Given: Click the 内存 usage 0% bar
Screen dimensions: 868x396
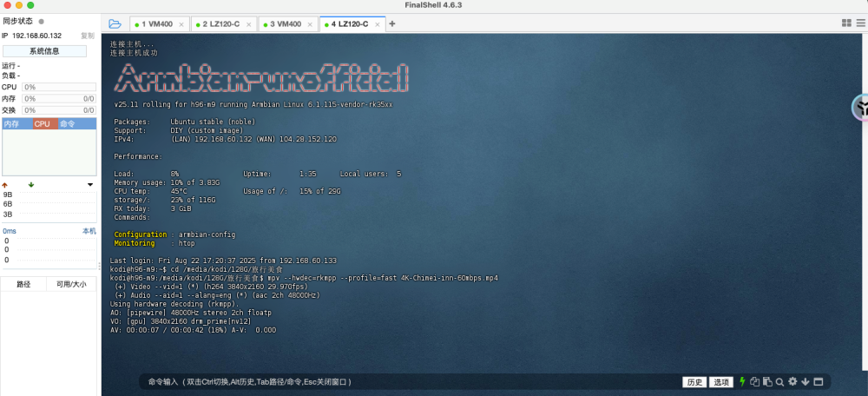Looking at the screenshot, I should pos(59,99).
